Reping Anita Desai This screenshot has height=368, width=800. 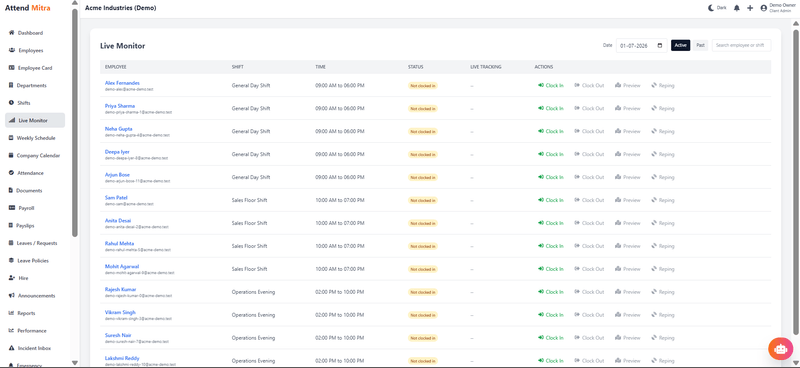tap(663, 223)
